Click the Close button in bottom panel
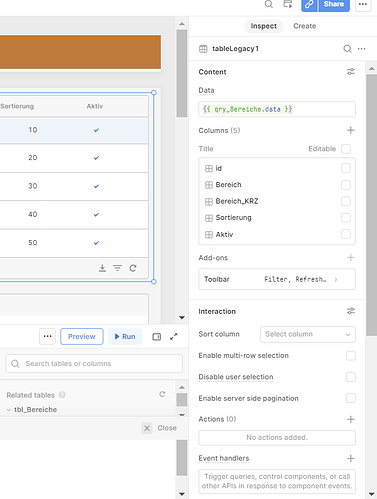This screenshot has width=377, height=499. tap(159, 428)
